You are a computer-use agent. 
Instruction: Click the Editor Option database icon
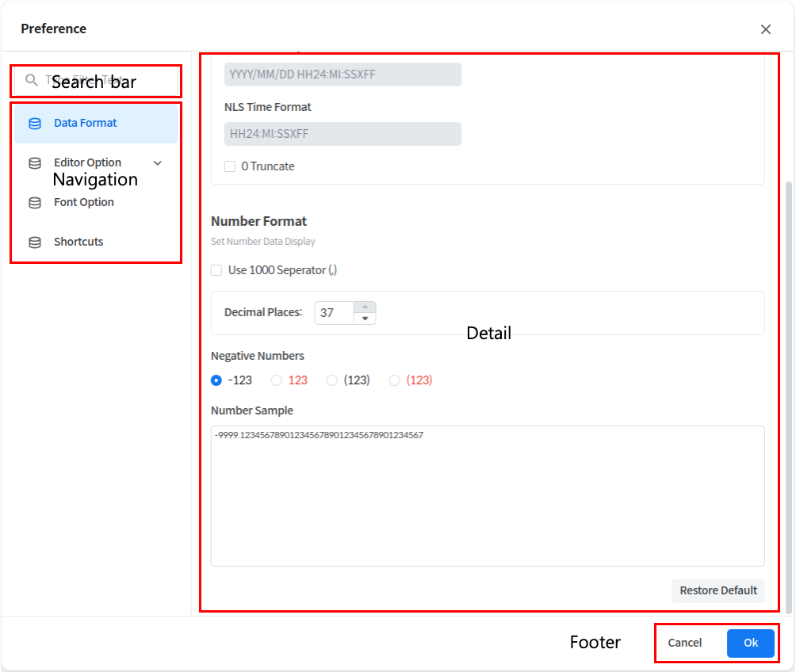35,163
